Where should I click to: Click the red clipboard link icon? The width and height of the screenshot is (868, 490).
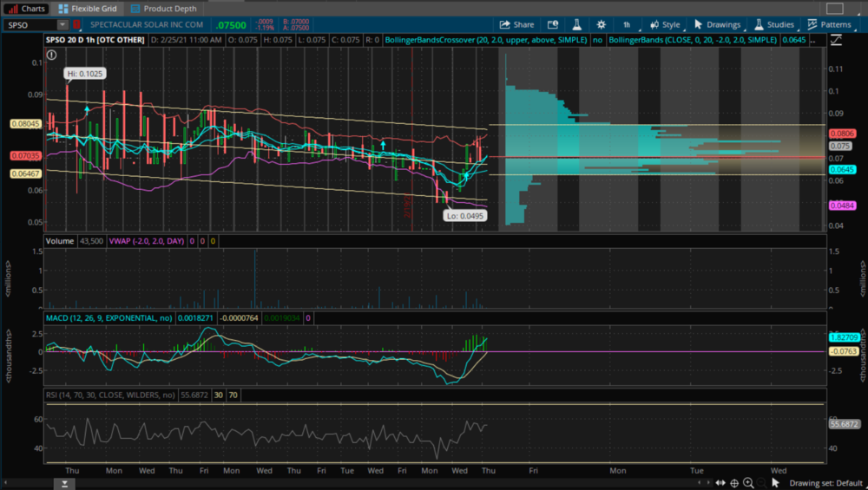[x=76, y=25]
